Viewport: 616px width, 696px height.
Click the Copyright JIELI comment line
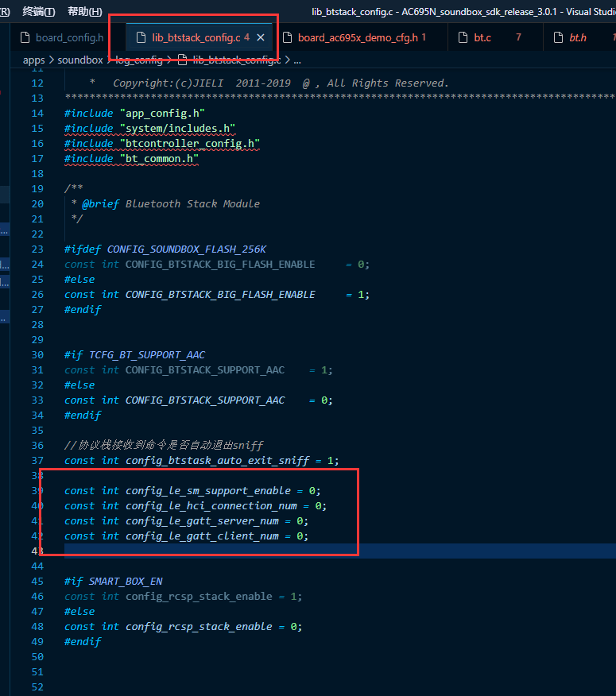269,83
